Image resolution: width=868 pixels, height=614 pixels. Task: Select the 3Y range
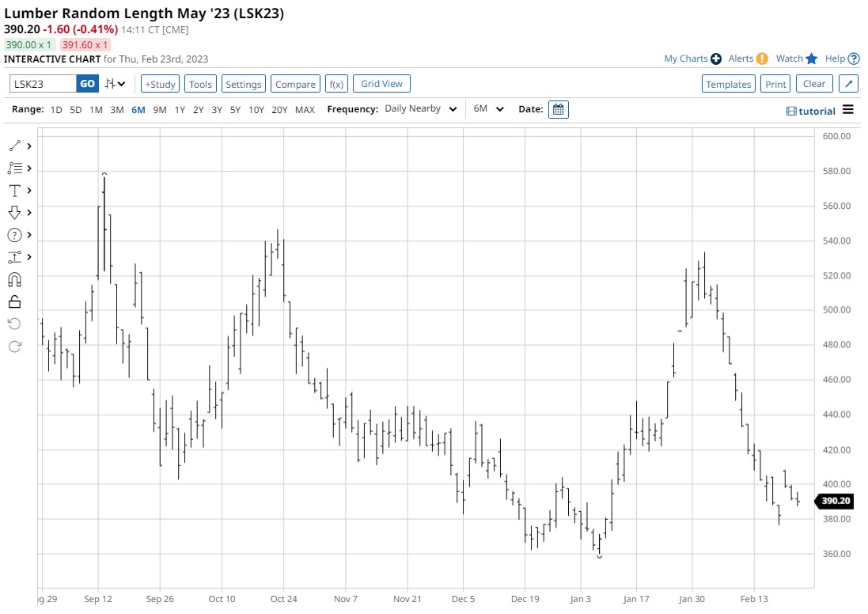click(217, 110)
